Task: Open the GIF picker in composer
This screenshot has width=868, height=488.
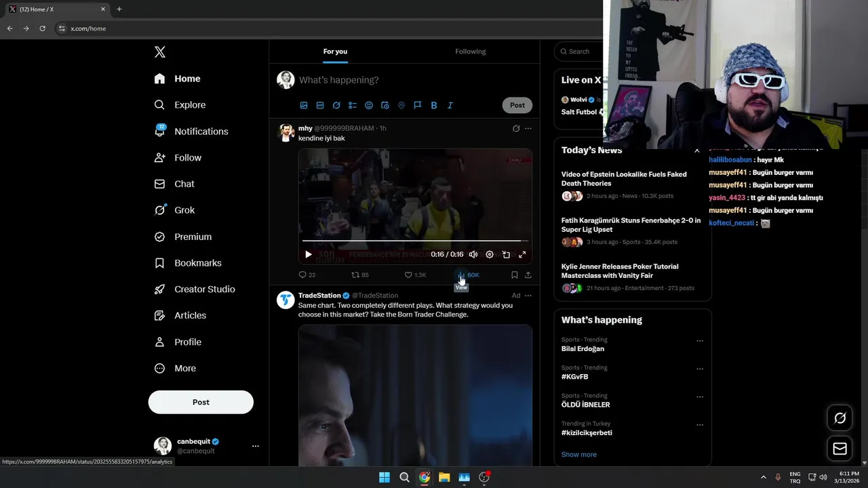Action: click(320, 105)
